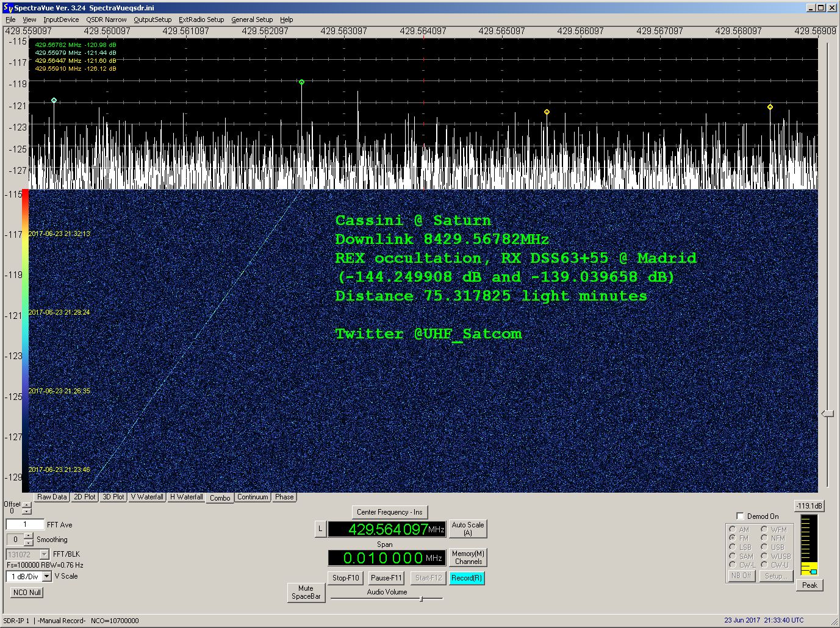Viewport: 840px width, 628px height.
Task: Show the Continuum view tab
Action: point(253,497)
